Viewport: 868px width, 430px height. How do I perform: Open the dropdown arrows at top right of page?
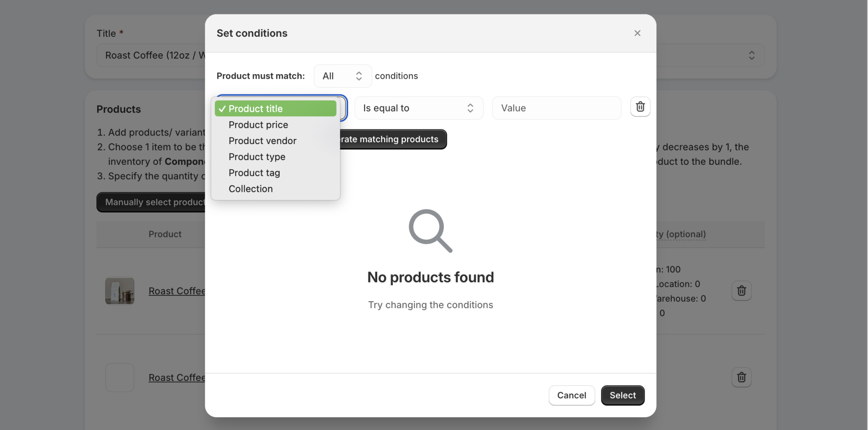(751, 55)
